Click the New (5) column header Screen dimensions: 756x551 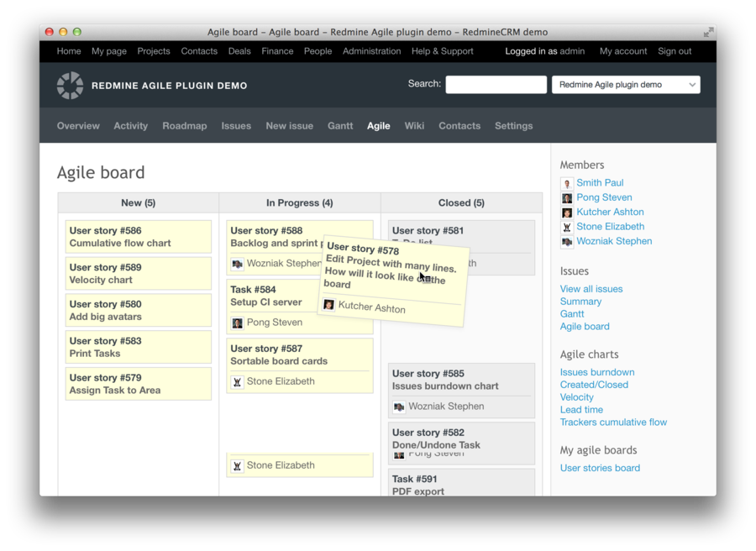pos(139,203)
